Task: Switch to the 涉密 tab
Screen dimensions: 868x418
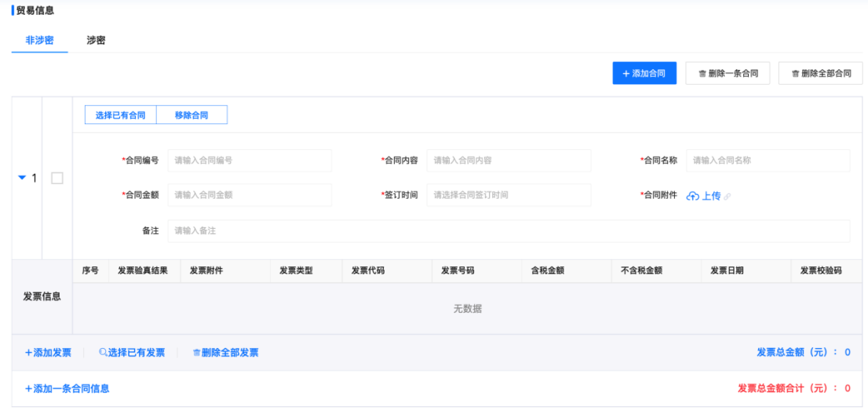Action: pyautogui.click(x=96, y=41)
